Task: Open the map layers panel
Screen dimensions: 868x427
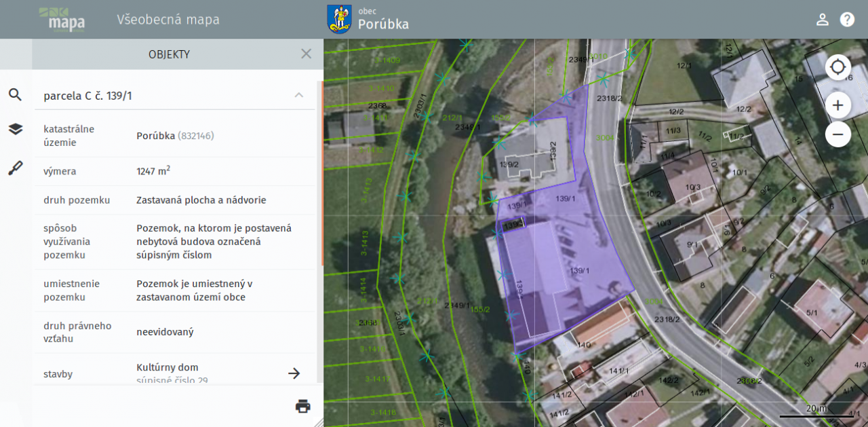Action: pyautogui.click(x=15, y=129)
